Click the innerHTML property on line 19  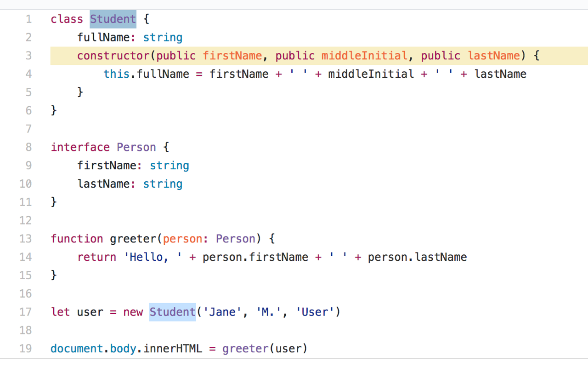[x=173, y=349]
